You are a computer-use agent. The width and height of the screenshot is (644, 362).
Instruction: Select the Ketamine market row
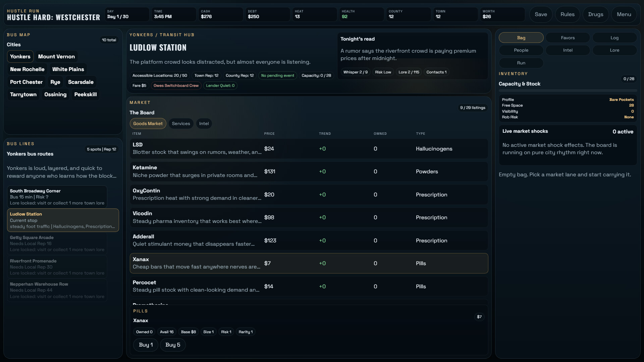pos(309,172)
